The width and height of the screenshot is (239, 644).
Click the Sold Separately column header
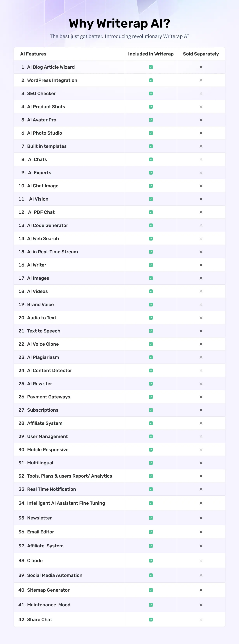click(x=201, y=54)
